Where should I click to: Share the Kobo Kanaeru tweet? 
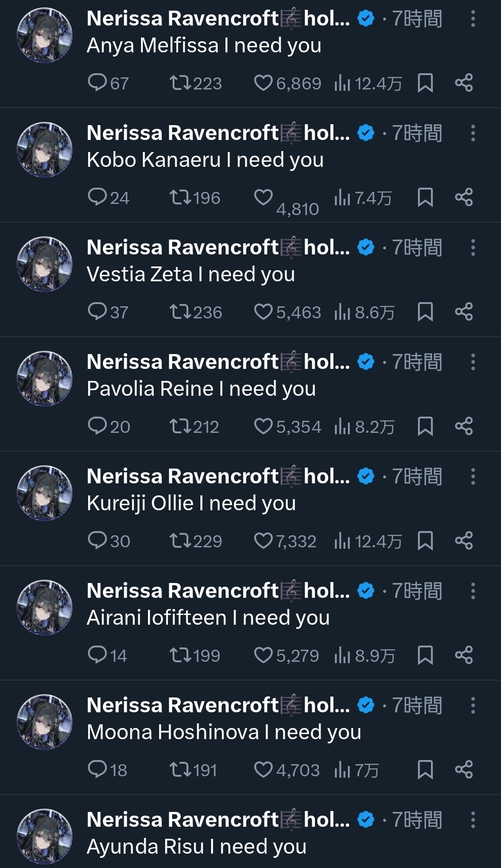463,198
